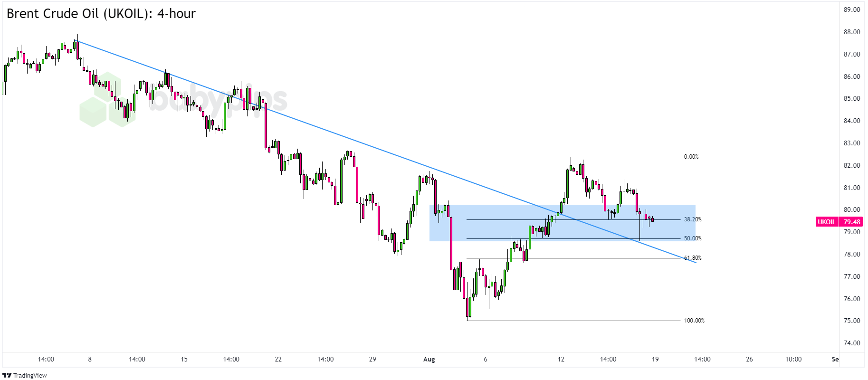The width and height of the screenshot is (868, 380).
Task: Click the TradingView logo icon
Action: click(7, 375)
